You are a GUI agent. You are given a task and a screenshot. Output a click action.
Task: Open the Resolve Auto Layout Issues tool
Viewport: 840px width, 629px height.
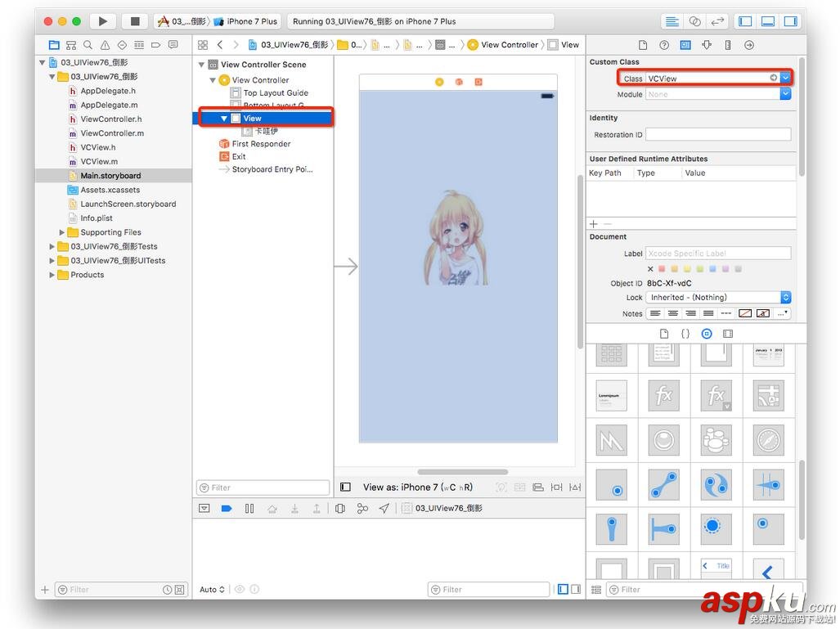tap(575, 487)
